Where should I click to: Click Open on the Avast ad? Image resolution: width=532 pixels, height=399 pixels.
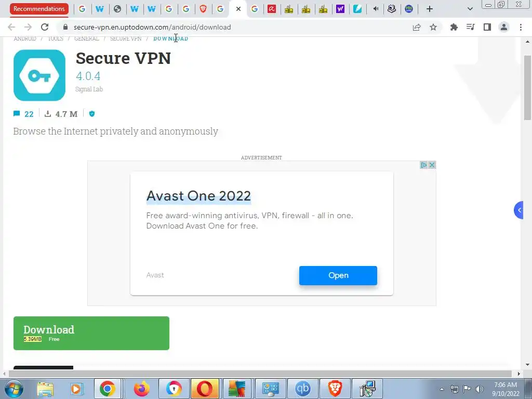(338, 275)
